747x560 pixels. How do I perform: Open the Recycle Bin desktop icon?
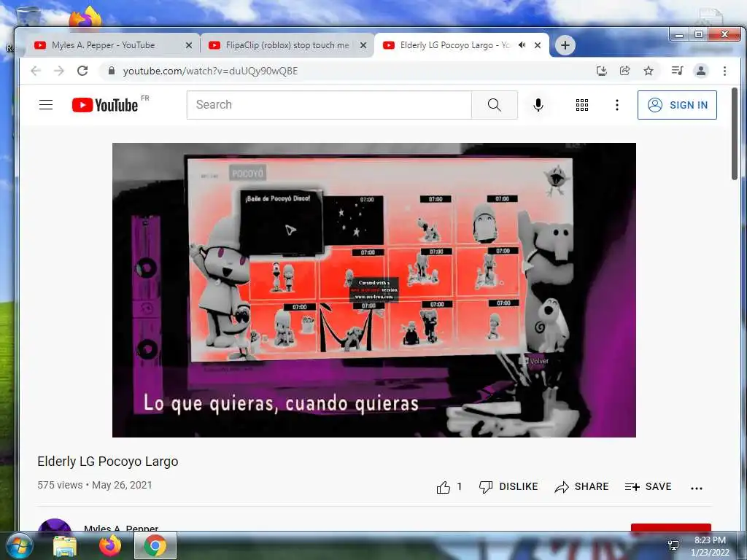(x=28, y=16)
